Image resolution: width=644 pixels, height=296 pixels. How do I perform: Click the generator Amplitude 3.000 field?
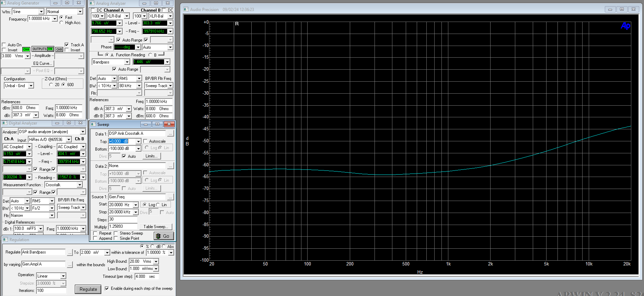pos(13,56)
